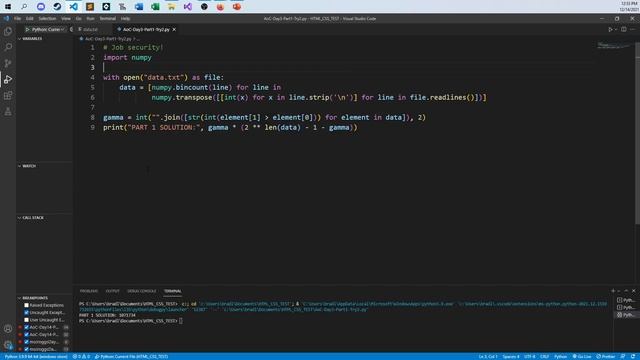Screen dimensions: 640x360
Task: Click the Ln 3, Col 1 position indicator
Action: click(x=488, y=357)
